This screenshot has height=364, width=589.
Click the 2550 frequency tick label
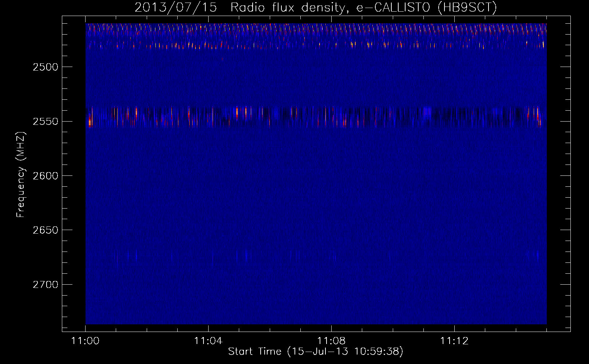[x=46, y=121]
